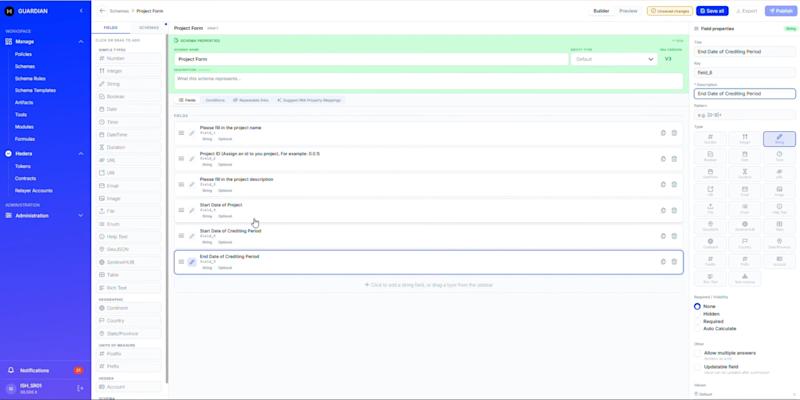Select the Hidden visibility radio option
The image size is (800, 400).
[697, 314]
